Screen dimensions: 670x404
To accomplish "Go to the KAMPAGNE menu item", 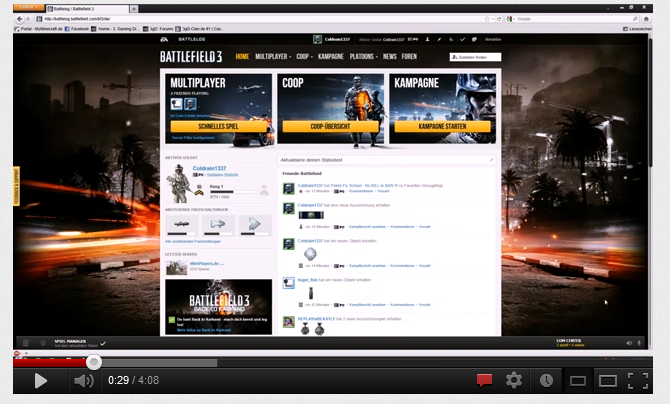I will coord(331,56).
